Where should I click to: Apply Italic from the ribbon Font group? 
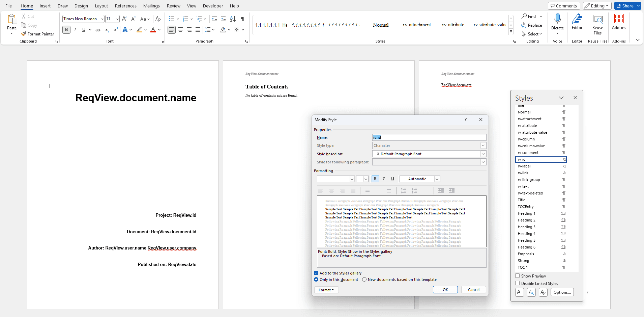click(75, 30)
